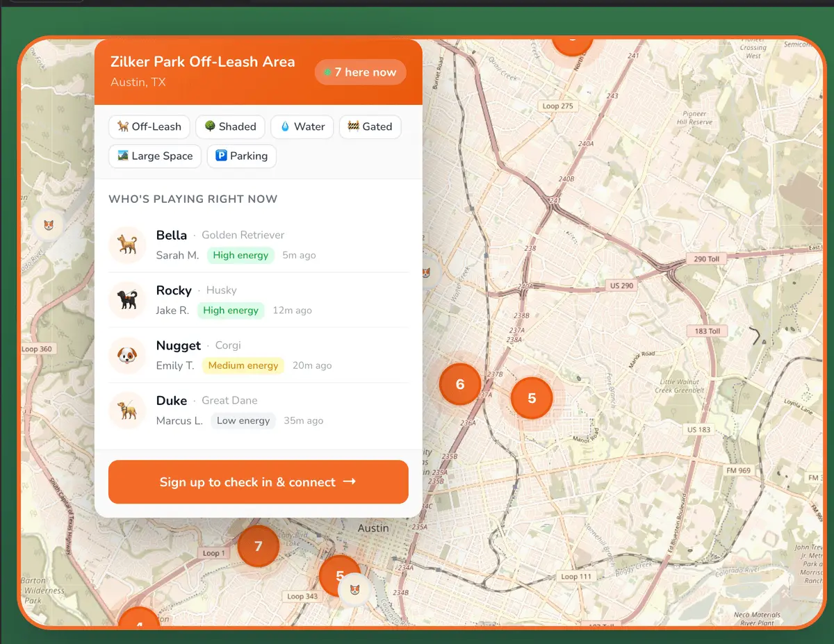The image size is (834, 644).
Task: Click Bella's High energy tag
Action: pos(240,255)
